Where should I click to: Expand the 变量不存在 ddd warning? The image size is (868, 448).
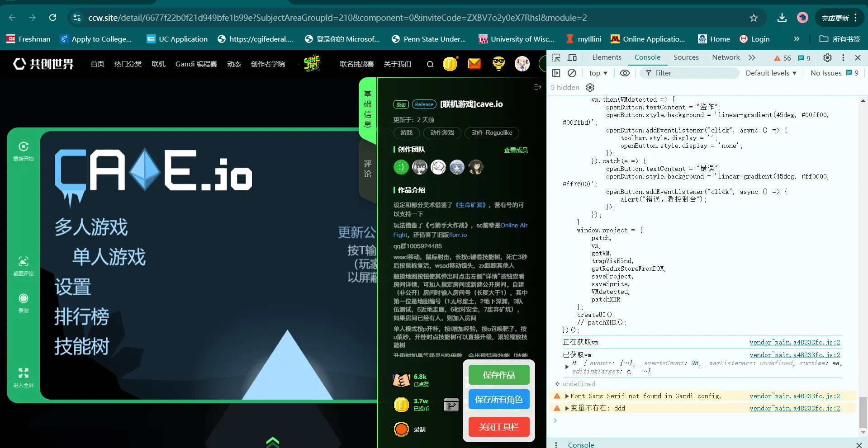567,408
